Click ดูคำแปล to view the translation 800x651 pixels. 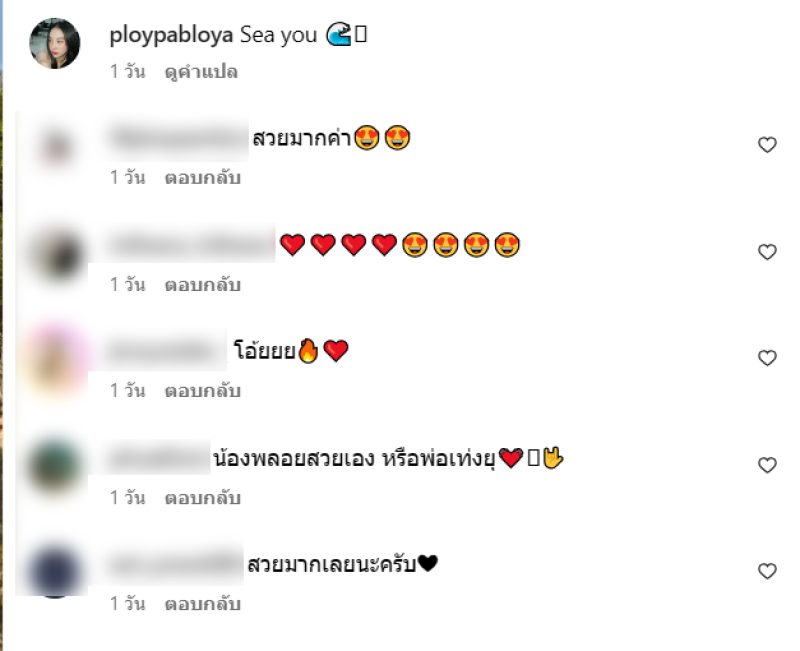tap(201, 72)
